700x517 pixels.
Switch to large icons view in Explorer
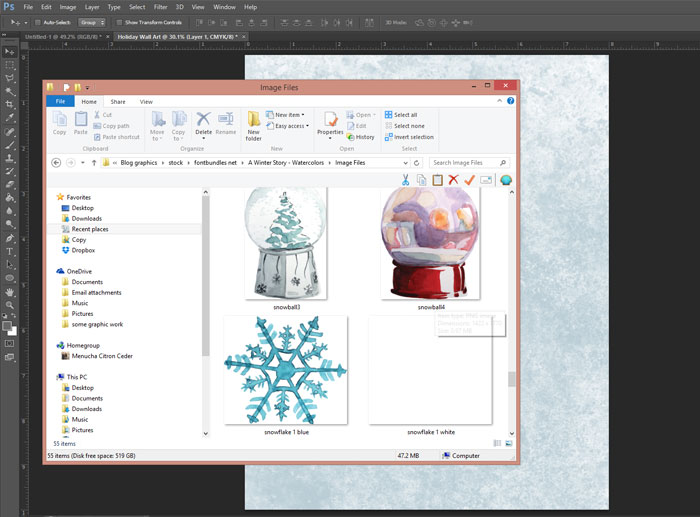(x=509, y=443)
